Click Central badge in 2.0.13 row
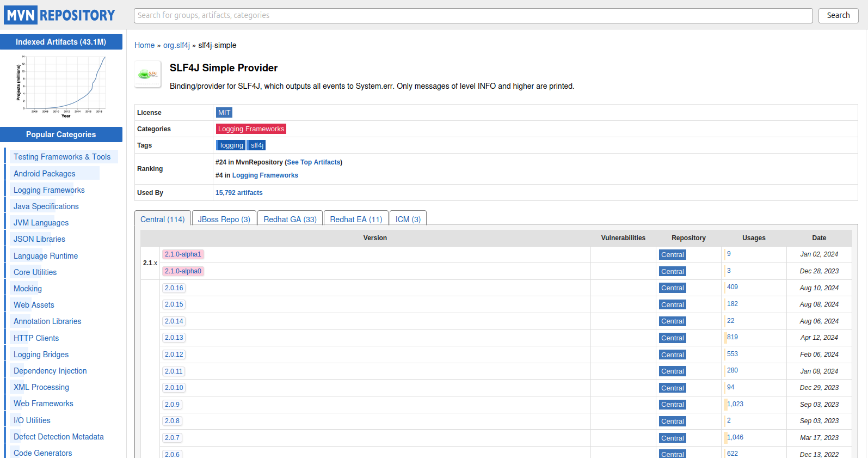The image size is (868, 458). (673, 338)
